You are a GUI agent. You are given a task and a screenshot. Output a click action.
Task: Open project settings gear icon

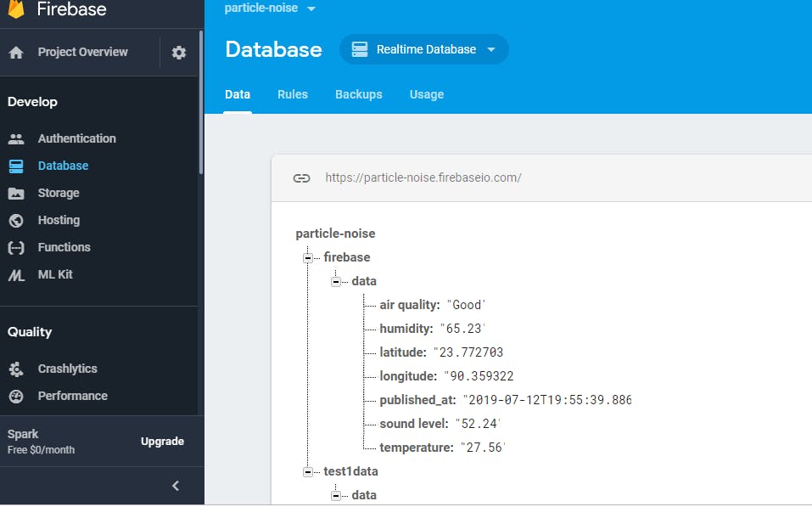point(178,53)
